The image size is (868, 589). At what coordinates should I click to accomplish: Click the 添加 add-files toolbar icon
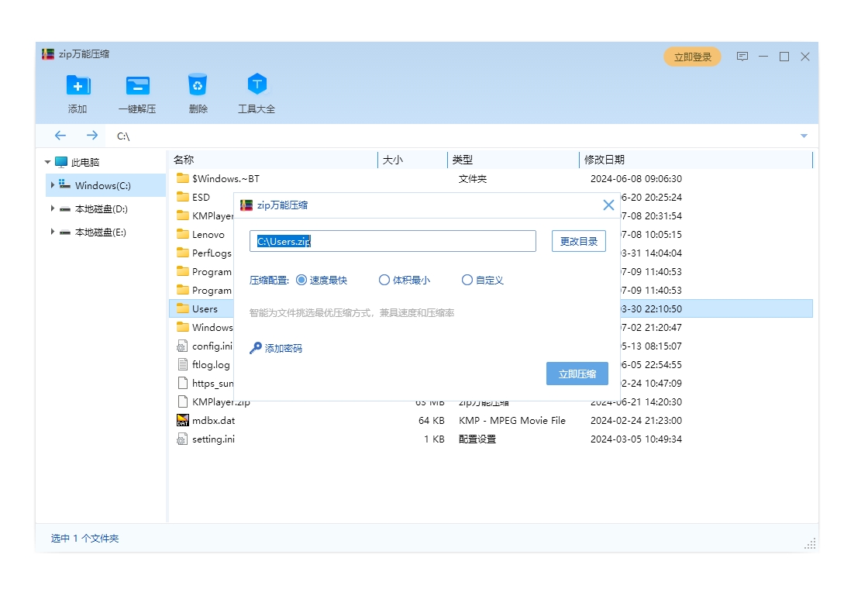pos(78,86)
